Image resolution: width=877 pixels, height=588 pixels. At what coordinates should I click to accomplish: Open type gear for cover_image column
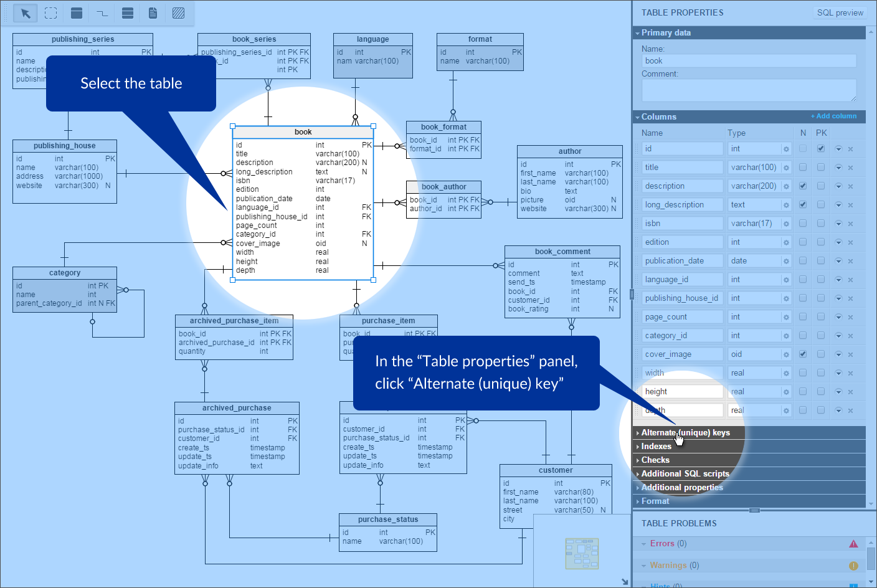(786, 354)
